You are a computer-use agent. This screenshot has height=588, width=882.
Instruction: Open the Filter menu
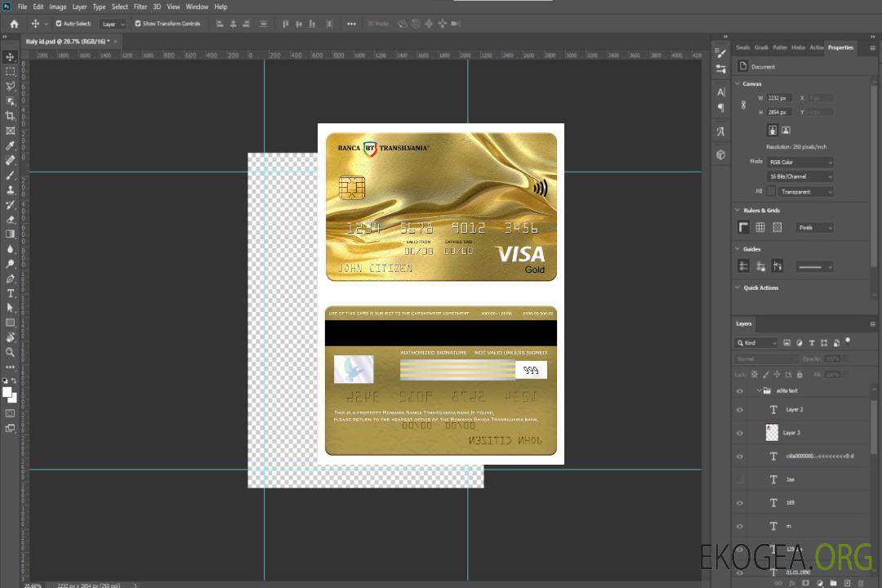pos(140,7)
